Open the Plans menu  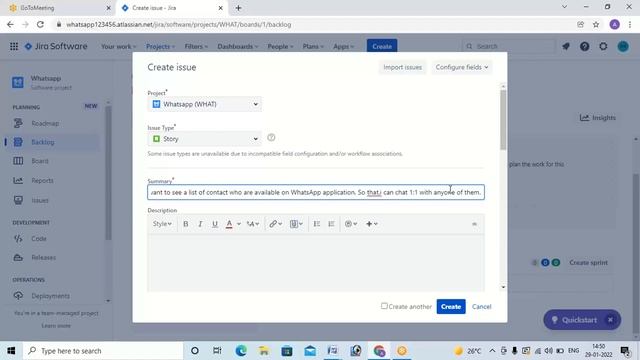(x=313, y=47)
